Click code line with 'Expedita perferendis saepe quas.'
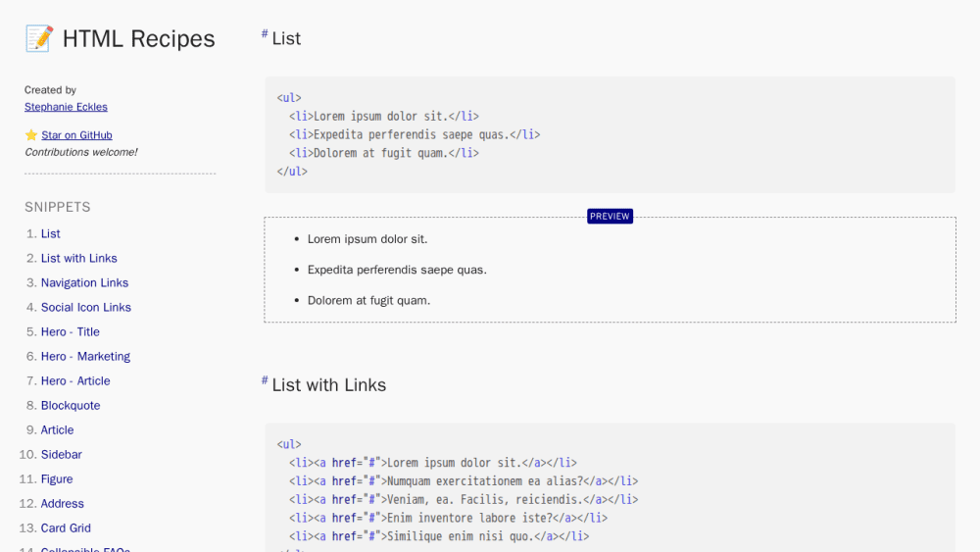Viewport: 980px width, 552px height. 415,134
